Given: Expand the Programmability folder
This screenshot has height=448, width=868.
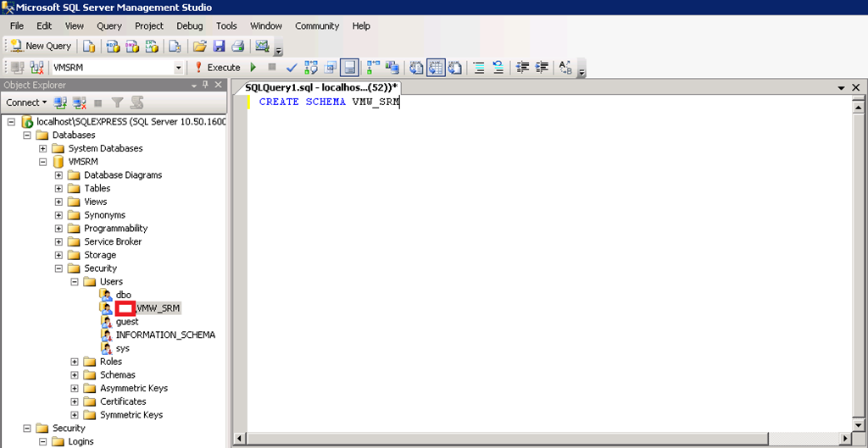Looking at the screenshot, I should point(58,229).
